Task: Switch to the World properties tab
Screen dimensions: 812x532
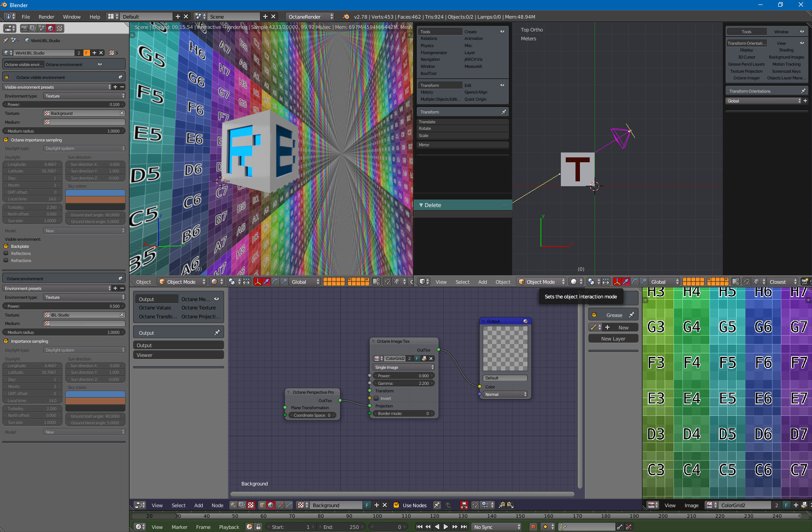Action: pos(51,28)
